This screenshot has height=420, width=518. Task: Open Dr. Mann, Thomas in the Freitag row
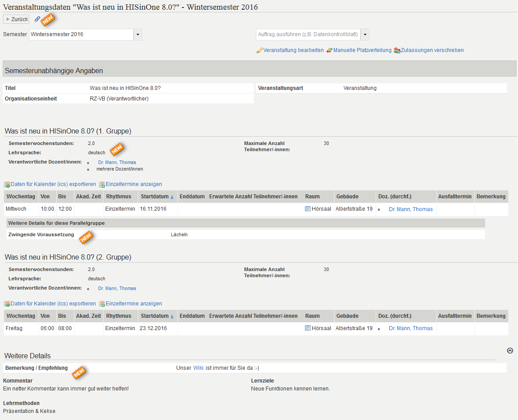pos(411,328)
